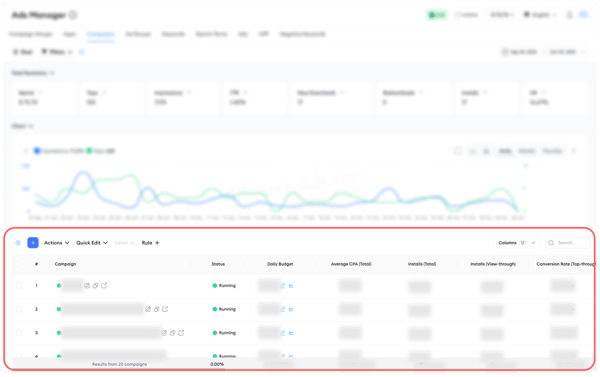Open the Columns selector dropdown
The height and width of the screenshot is (377, 600).
pos(517,243)
